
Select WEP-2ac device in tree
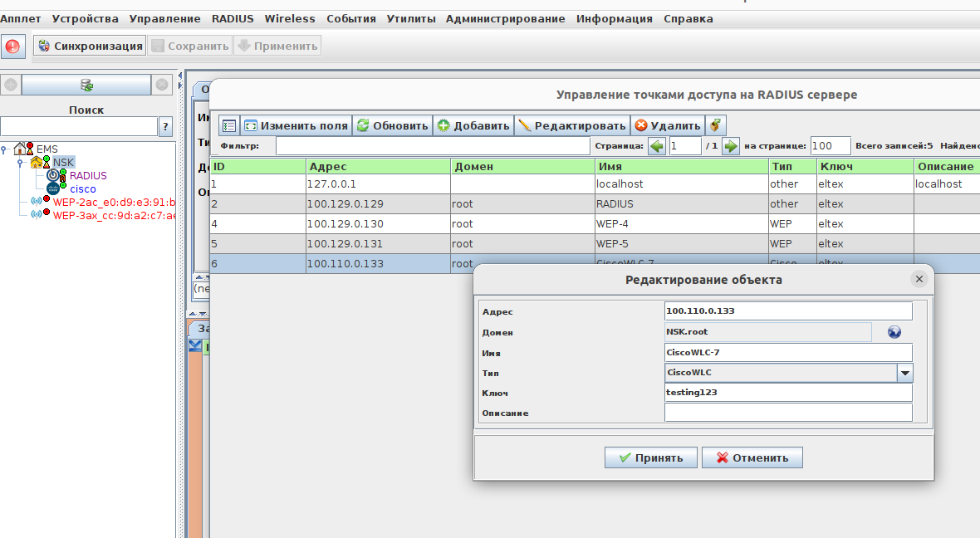tap(114, 203)
